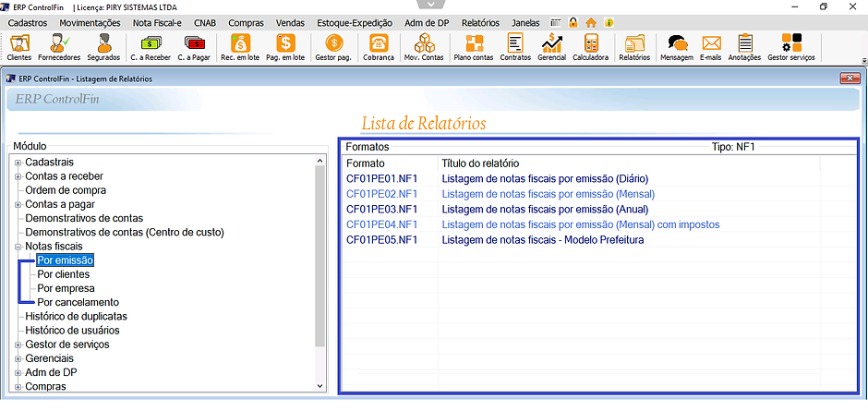Open Pag. em lote batch payments
This screenshot has width=868, height=411.
(285, 47)
